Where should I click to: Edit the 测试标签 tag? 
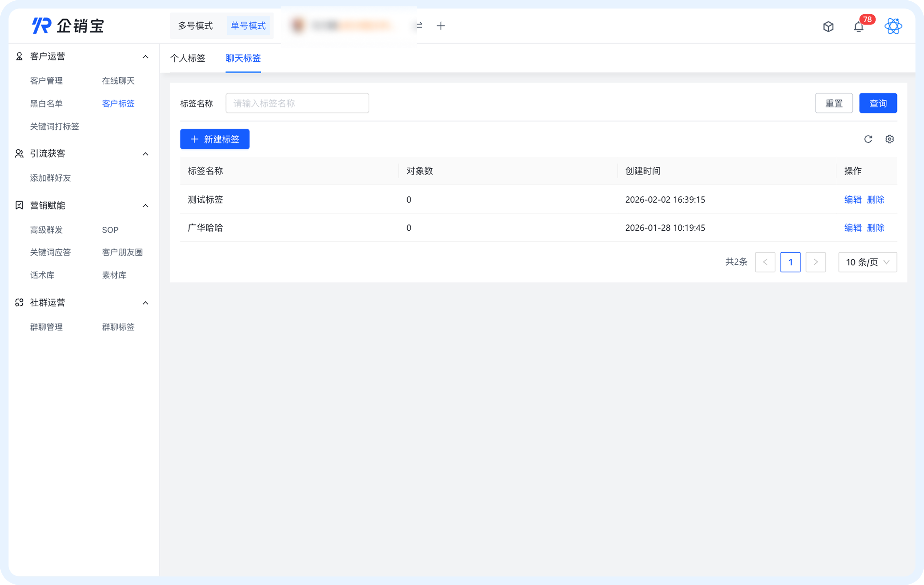pyautogui.click(x=853, y=199)
